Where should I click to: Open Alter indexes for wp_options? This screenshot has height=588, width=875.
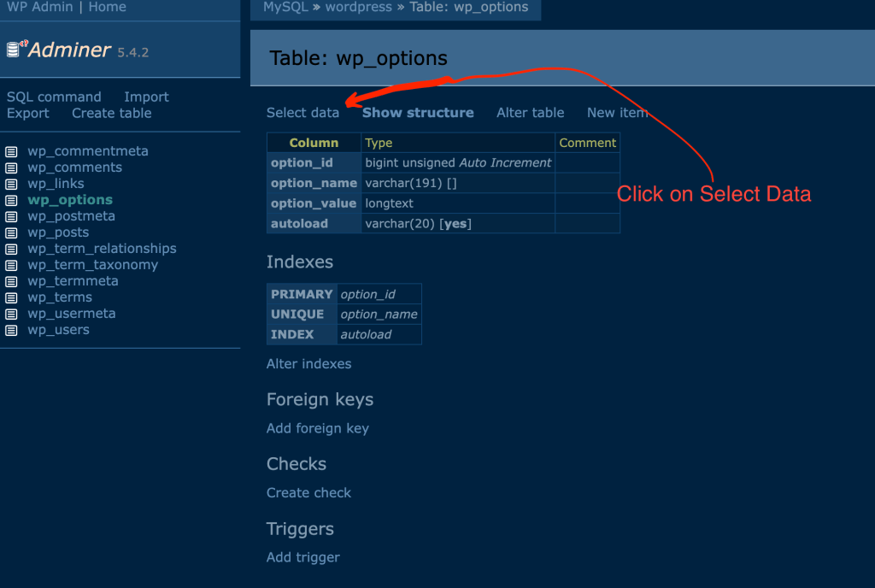308,363
